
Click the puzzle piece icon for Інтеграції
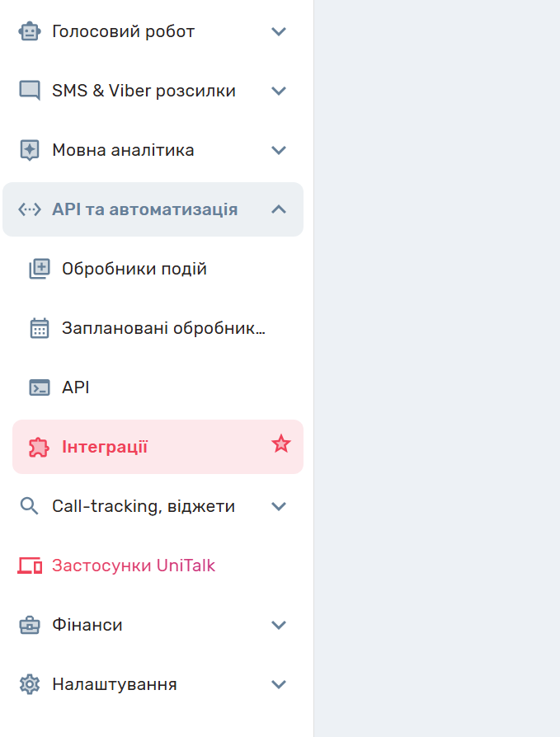coord(40,448)
